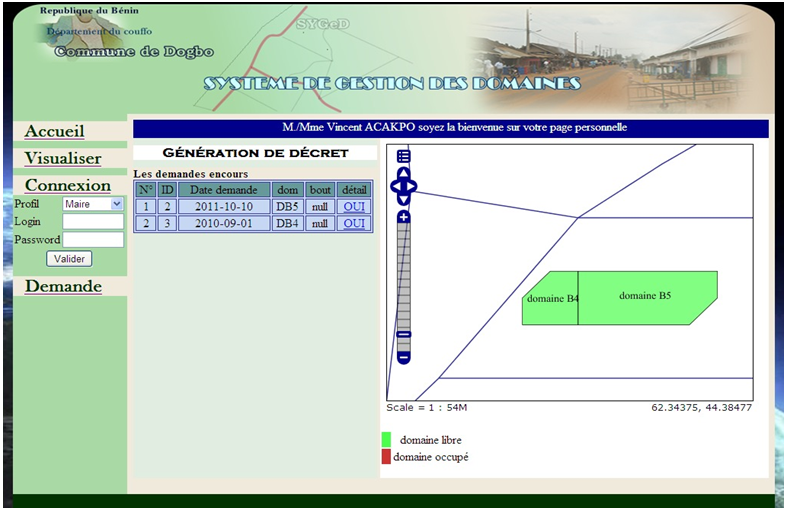Screen dimensions: 786x510
Task: Zoom in with the plus button
Action: point(404,217)
